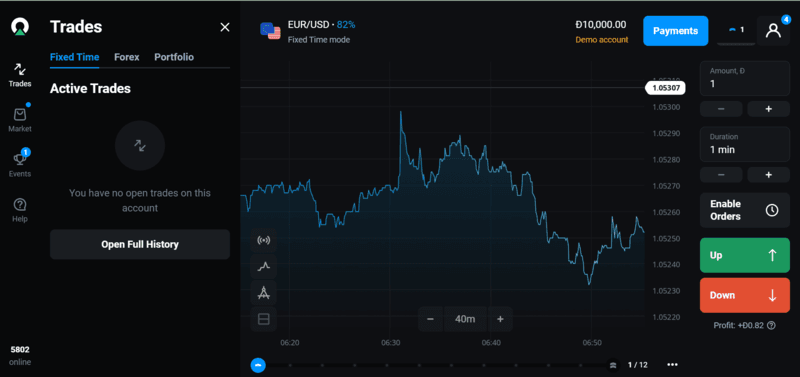Image resolution: width=800 pixels, height=377 pixels.
Task: Open the user profile icon
Action: 773,31
